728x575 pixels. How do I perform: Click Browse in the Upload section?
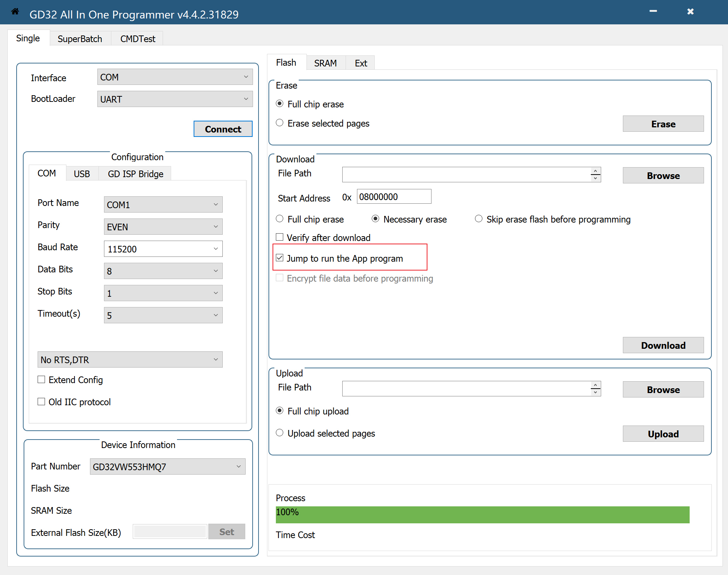pyautogui.click(x=663, y=389)
